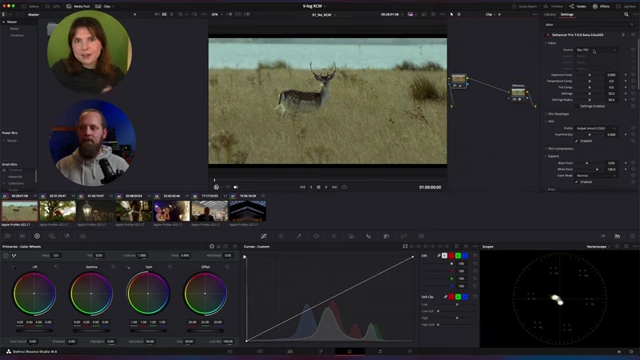Open the Motion Effects palette icon
The height and width of the screenshot is (360, 640).
(83, 236)
